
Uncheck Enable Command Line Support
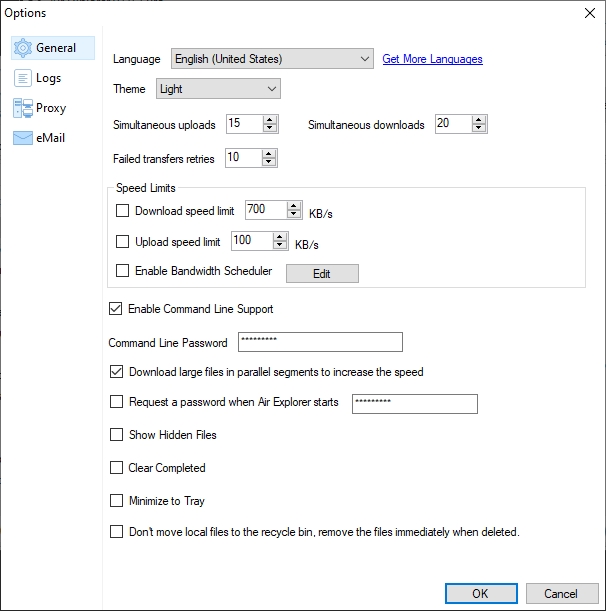click(x=115, y=309)
